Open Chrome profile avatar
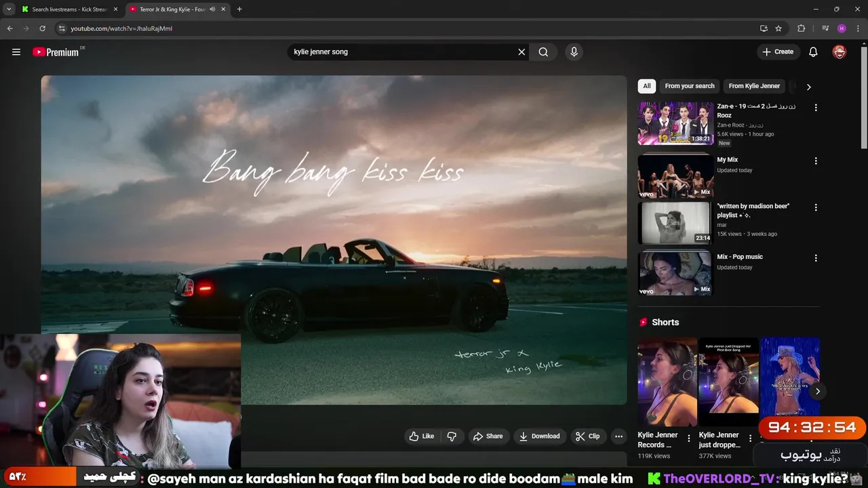Screen dimensions: 868x488 (842, 28)
